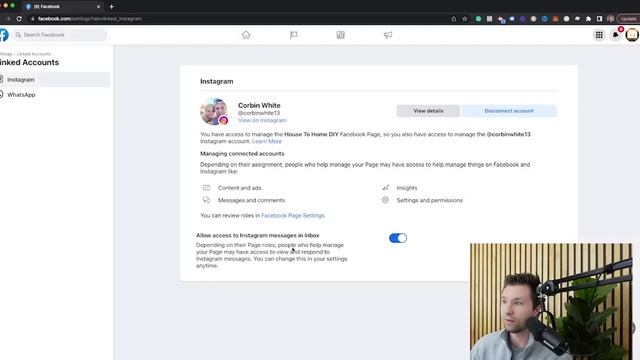This screenshot has width=640, height=360.
Task: Click the Managing connected accounts heading
Action: (x=242, y=153)
